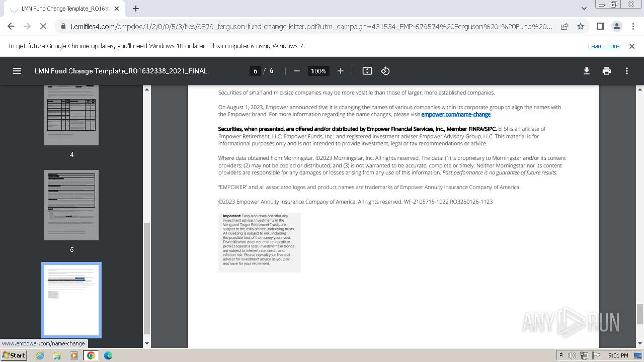
Task: Open the Windows Start menu
Action: 14,355
